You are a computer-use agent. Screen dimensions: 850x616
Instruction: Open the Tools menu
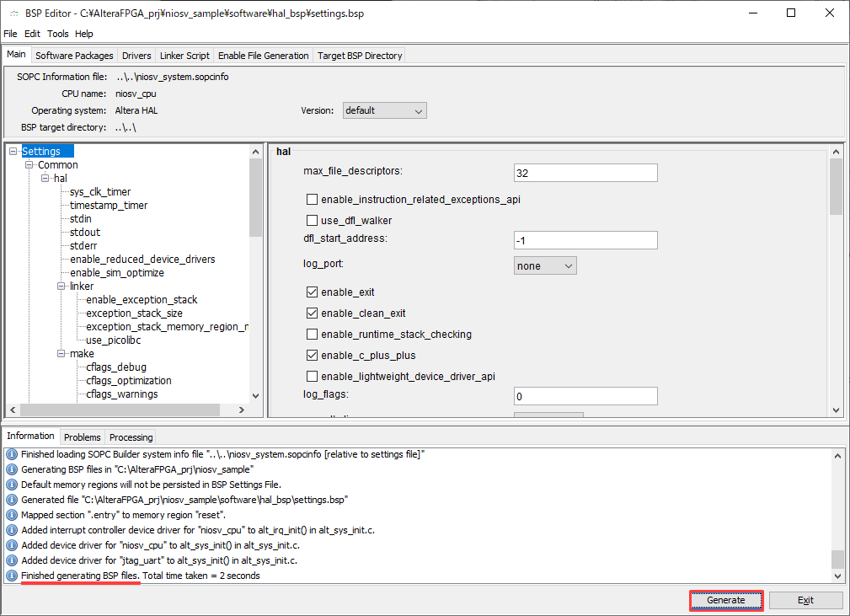click(57, 34)
